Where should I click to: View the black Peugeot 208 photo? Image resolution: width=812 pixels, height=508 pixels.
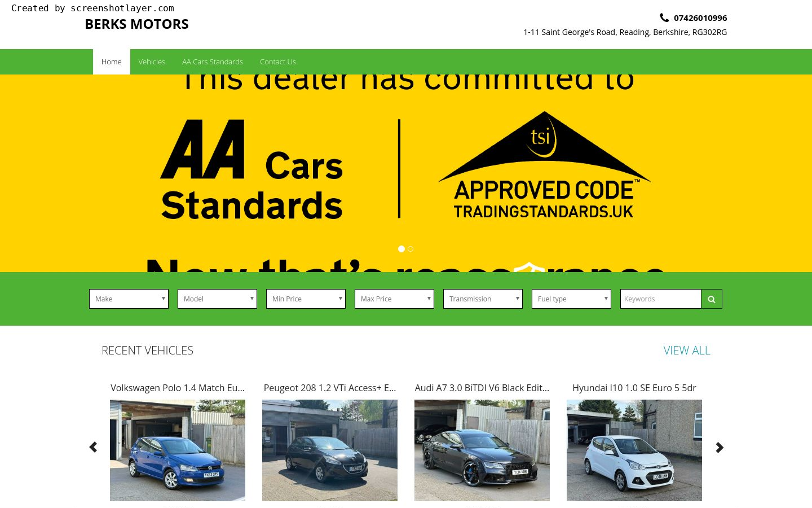[x=330, y=450]
